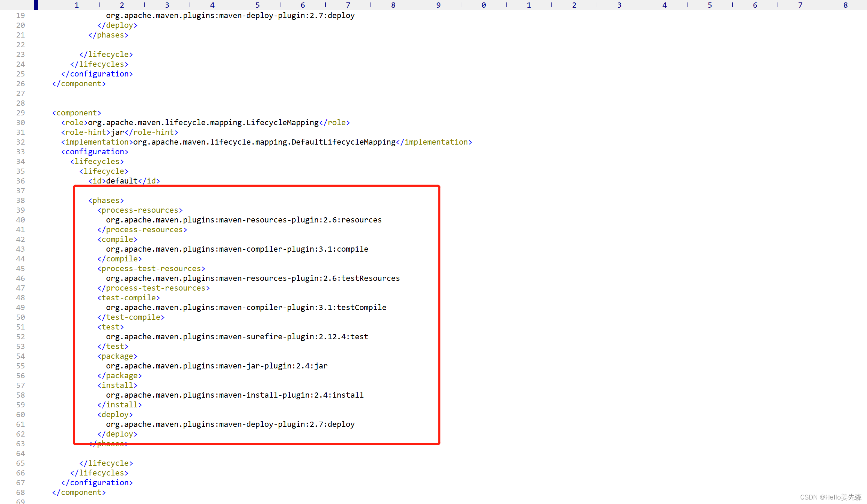Screen dimensions: 867x504
Task: Click the maven-compiler-plugin:3.1:testCompile line
Action: (246, 308)
